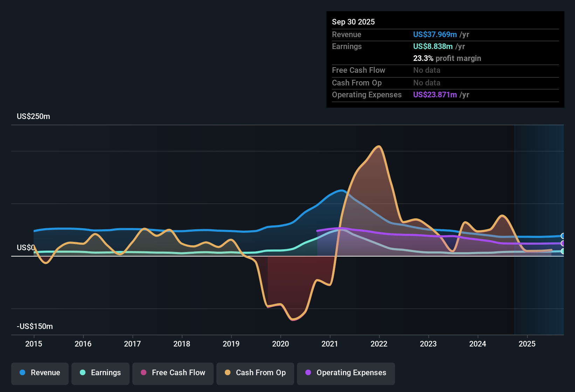575x392 pixels.
Task: Select the blue Revenue legend dot
Action: (x=22, y=373)
